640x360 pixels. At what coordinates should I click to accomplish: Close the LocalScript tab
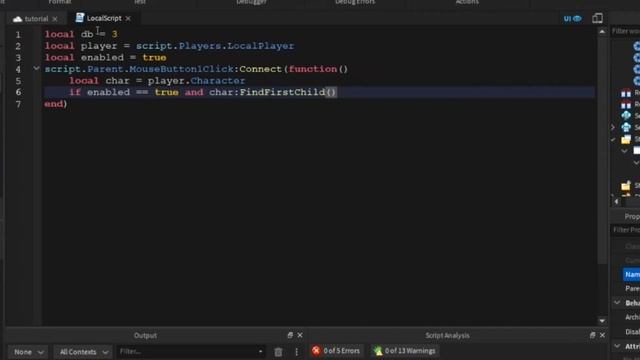[128, 18]
